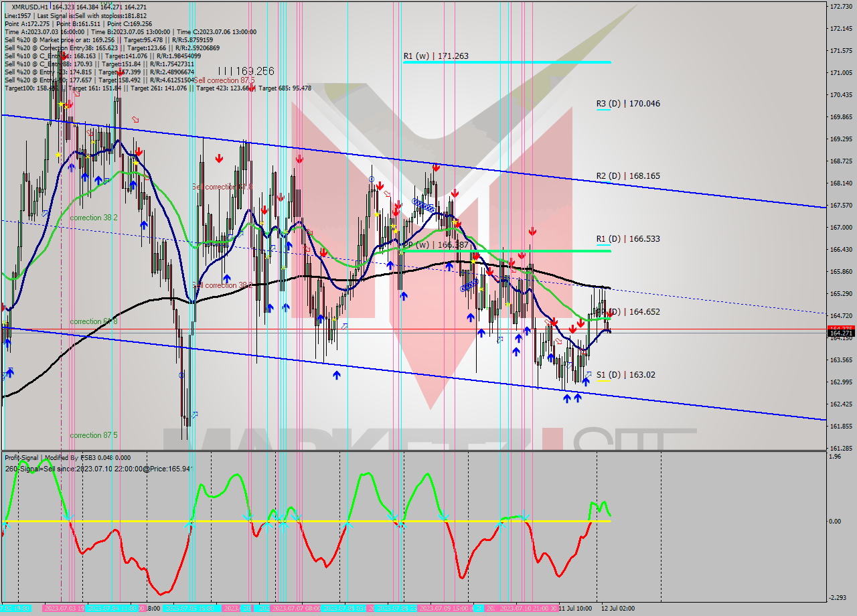Click the R1 (w) 171.263 resistance label
The image size is (857, 616).
click(x=435, y=56)
